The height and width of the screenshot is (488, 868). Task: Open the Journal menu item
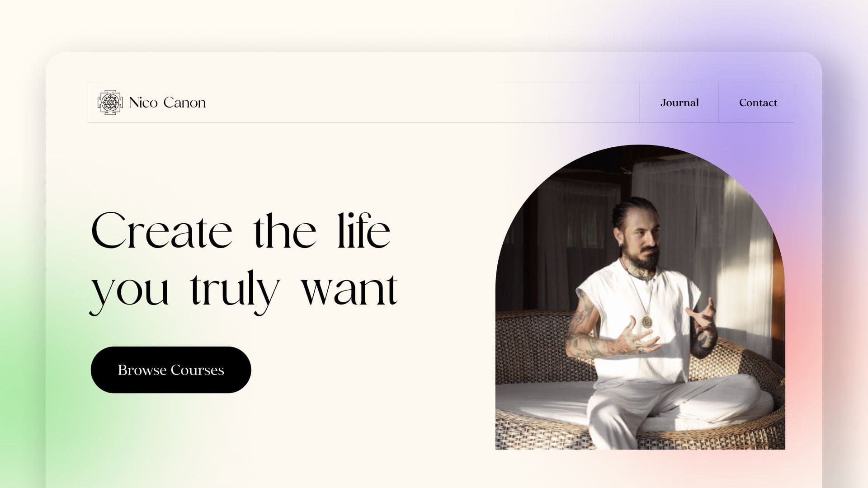tap(679, 103)
